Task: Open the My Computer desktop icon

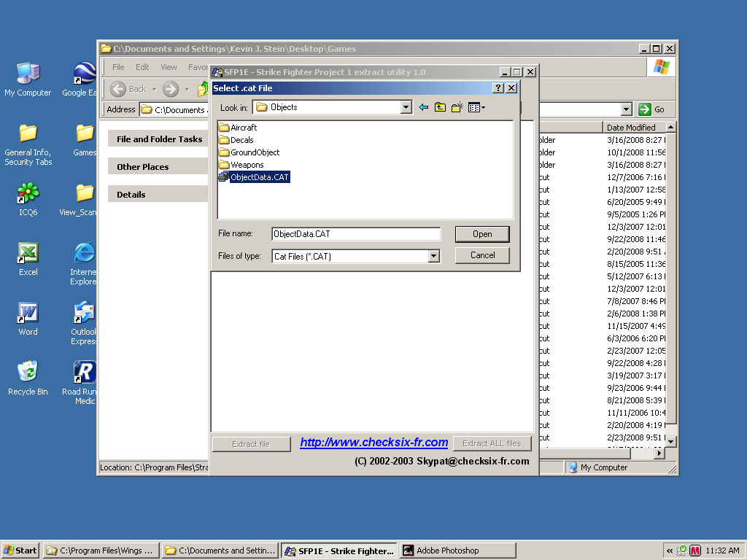Action: point(28,79)
